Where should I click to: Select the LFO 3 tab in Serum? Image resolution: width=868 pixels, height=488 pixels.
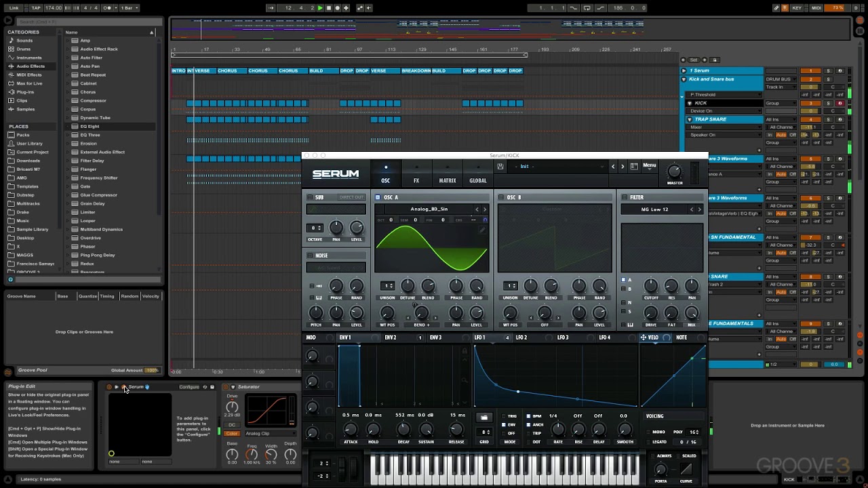(563, 338)
